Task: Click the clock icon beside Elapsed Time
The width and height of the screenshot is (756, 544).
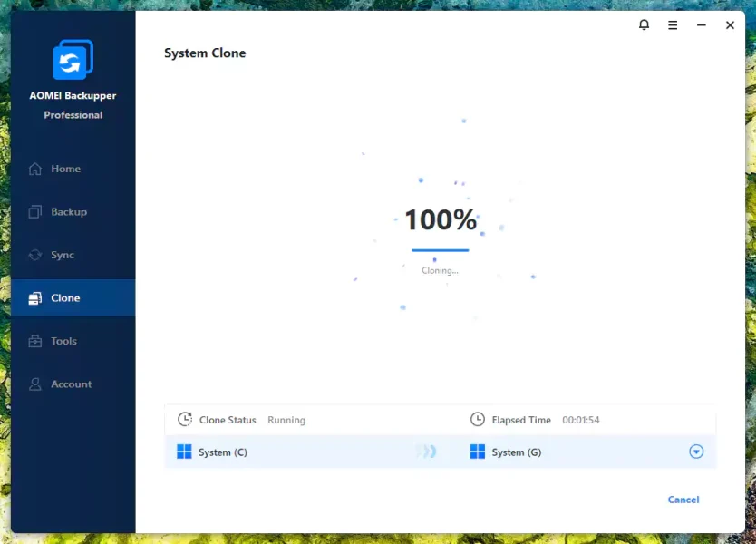Action: pyautogui.click(x=478, y=420)
